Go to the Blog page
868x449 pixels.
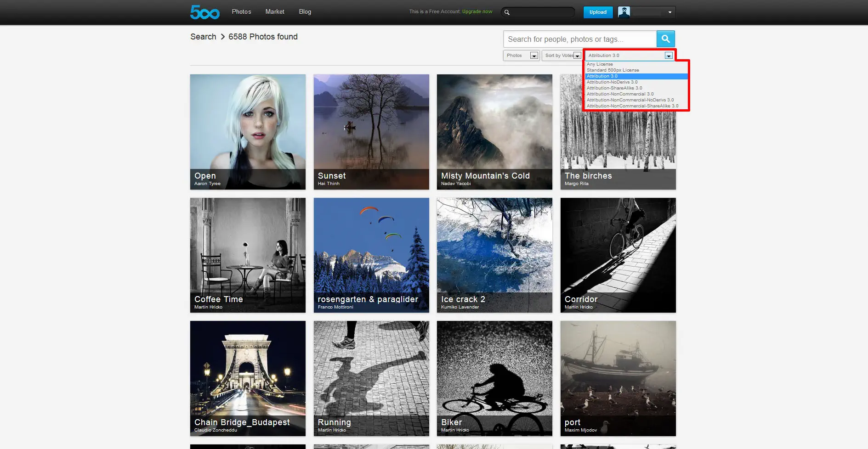tap(305, 12)
